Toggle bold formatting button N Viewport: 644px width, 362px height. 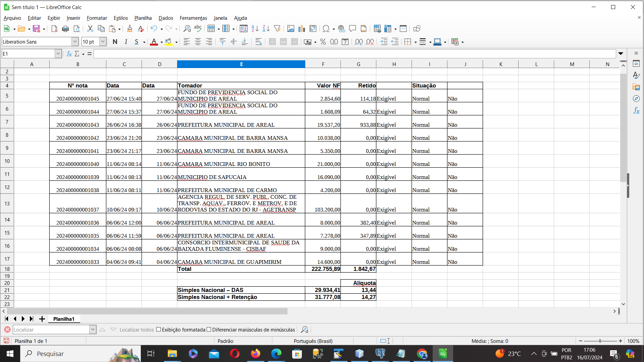point(115,42)
